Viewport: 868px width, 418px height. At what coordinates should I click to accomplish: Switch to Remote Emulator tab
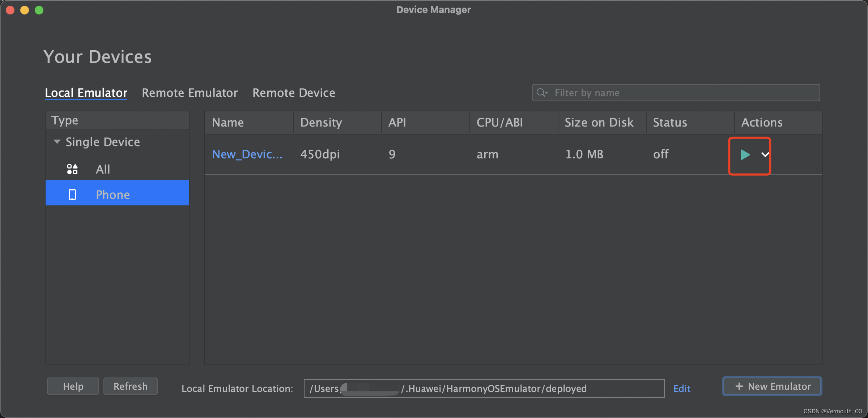click(x=190, y=92)
